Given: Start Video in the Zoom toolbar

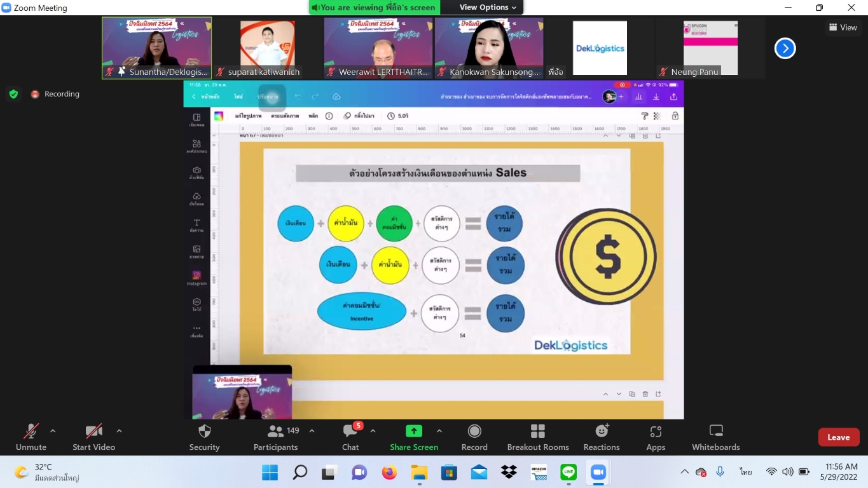Looking at the screenshot, I should coord(93,437).
